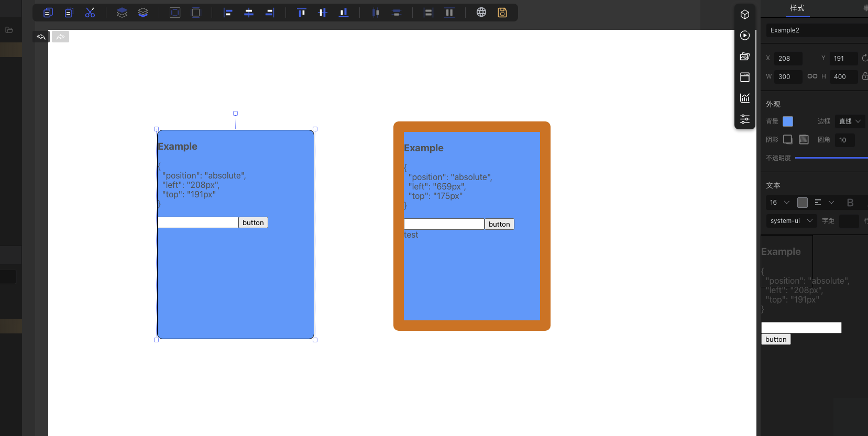The width and height of the screenshot is (868, 436).
Task: Click the component name field Example2
Action: coord(817,30)
